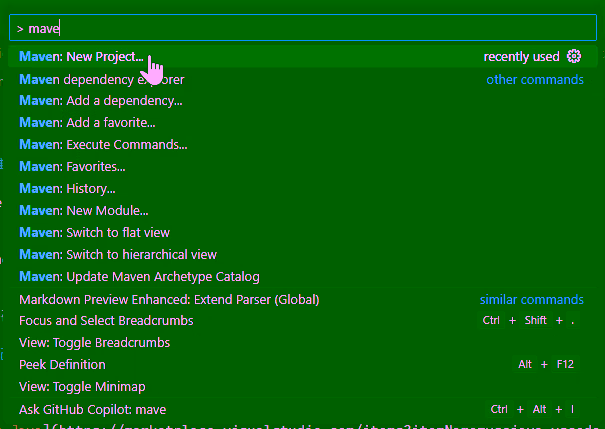Open Maven: Favorites entry
This screenshot has width=605, height=429.
(72, 167)
